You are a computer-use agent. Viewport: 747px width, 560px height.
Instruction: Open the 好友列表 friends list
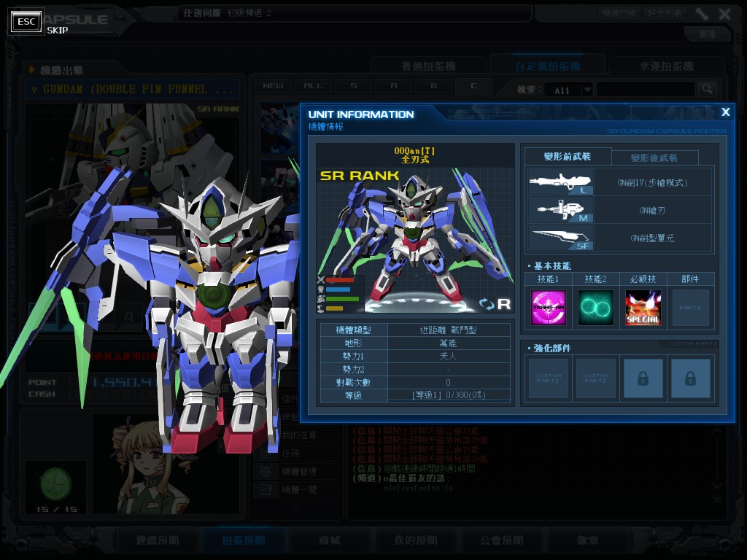pyautogui.click(x=665, y=13)
